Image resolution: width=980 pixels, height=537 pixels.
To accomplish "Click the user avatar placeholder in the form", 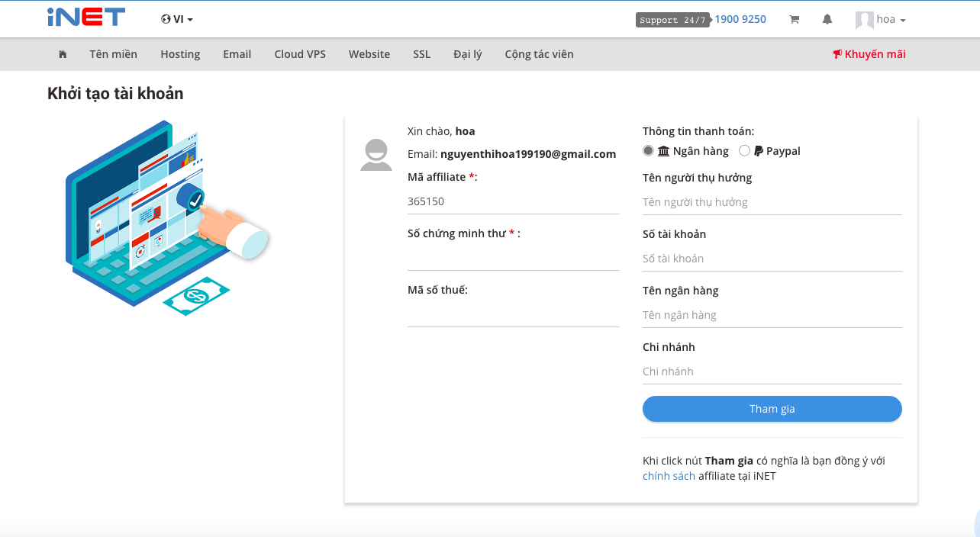I will (376, 155).
